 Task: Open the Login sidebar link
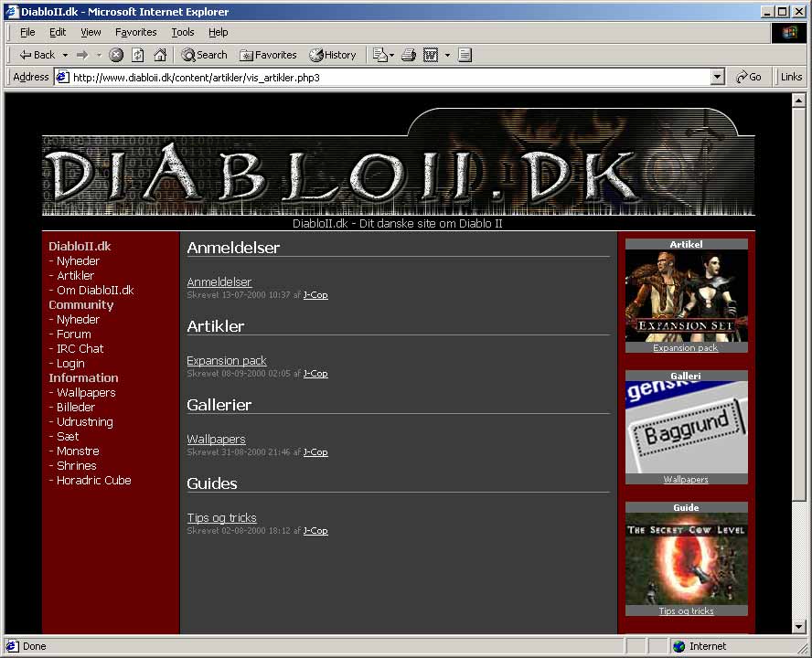coord(70,364)
